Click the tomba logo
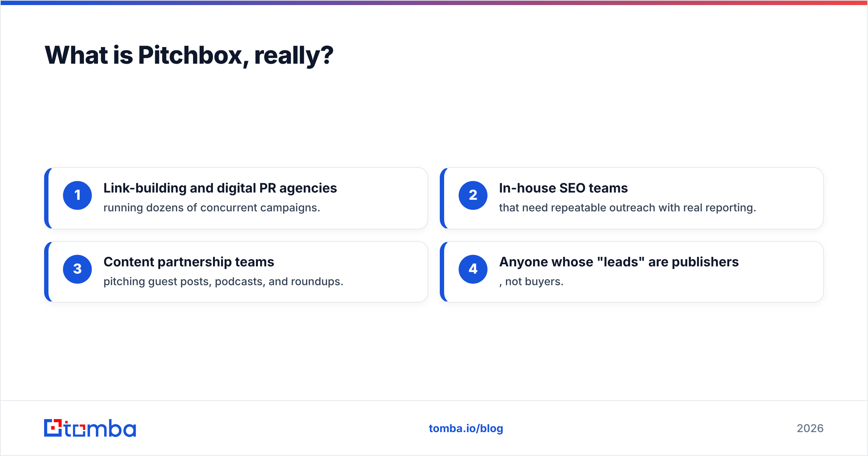The height and width of the screenshot is (456, 868). (x=90, y=428)
